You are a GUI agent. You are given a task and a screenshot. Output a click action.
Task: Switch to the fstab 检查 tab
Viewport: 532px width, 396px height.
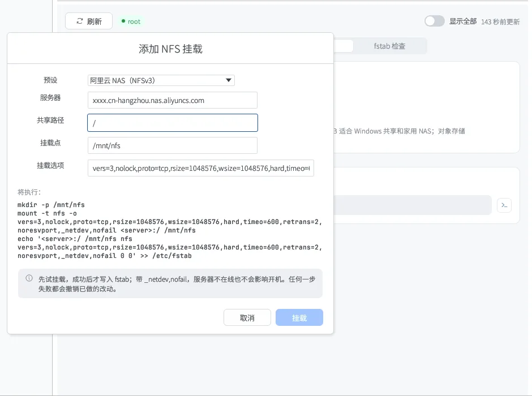[x=389, y=46]
